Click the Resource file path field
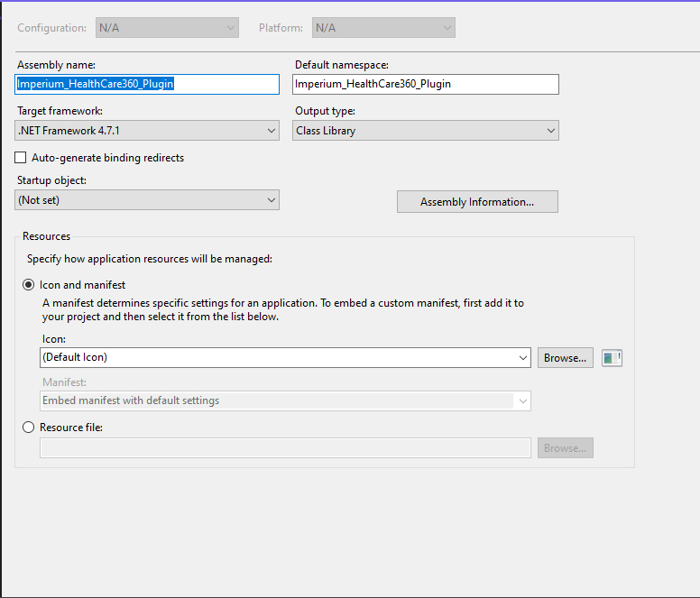The width and height of the screenshot is (700, 598). 285,448
